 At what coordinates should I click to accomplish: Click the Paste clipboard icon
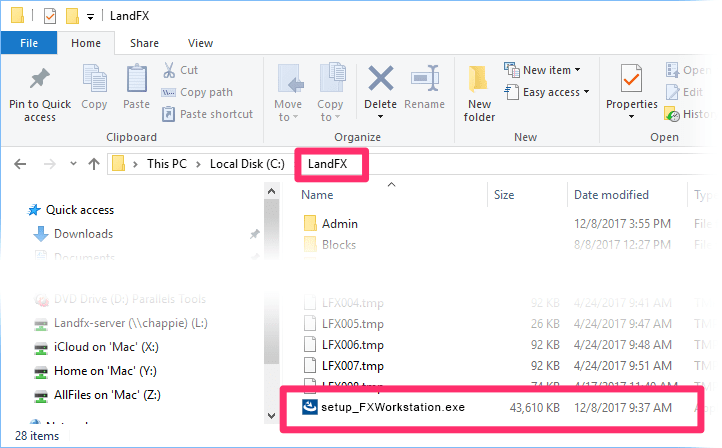(137, 78)
